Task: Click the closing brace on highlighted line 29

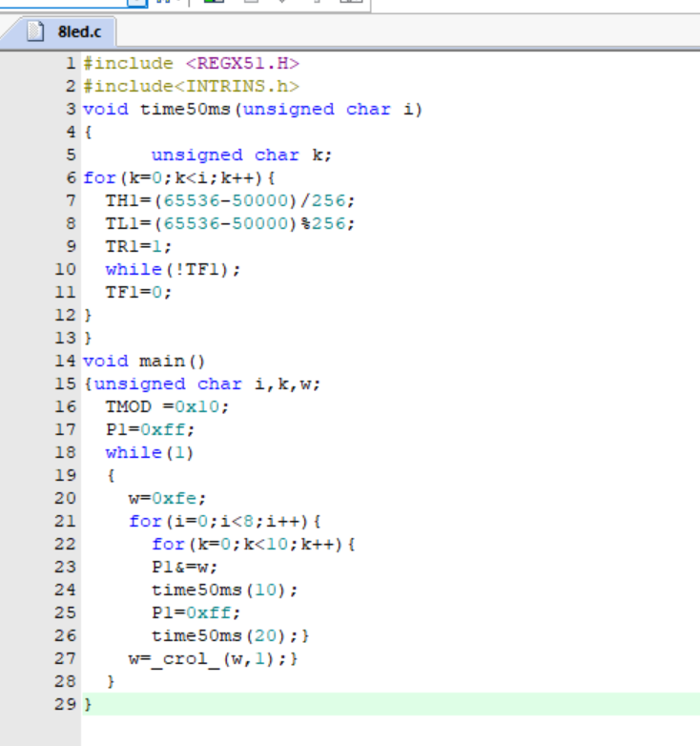Action: pos(88,704)
